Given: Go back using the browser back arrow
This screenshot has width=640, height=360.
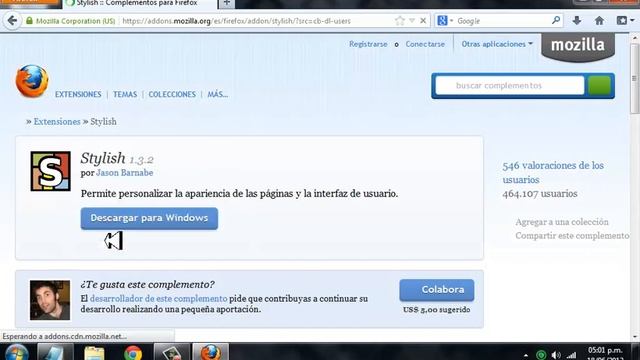Looking at the screenshot, I should point(12,21).
